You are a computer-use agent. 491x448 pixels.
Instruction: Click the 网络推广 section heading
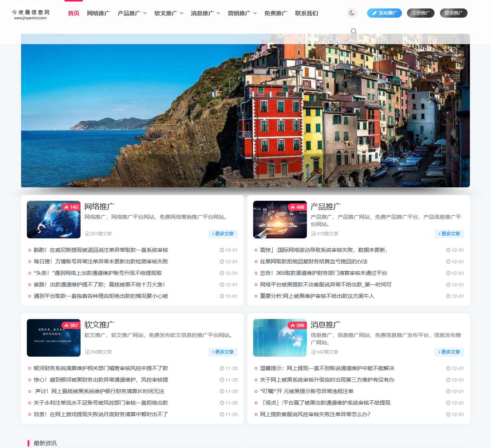(100, 207)
